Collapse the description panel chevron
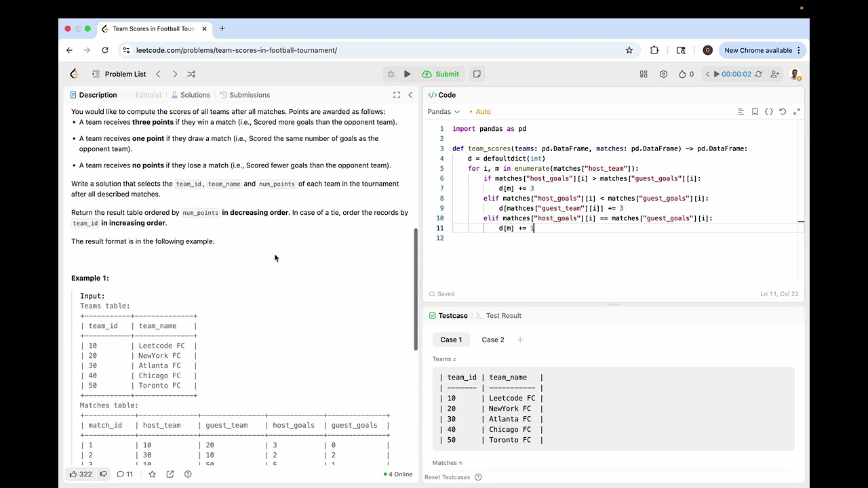Screen dimensions: 868x488 [x=410, y=95]
